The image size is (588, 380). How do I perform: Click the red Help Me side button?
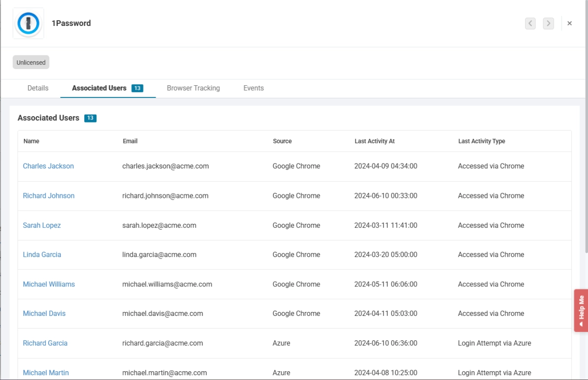581,310
